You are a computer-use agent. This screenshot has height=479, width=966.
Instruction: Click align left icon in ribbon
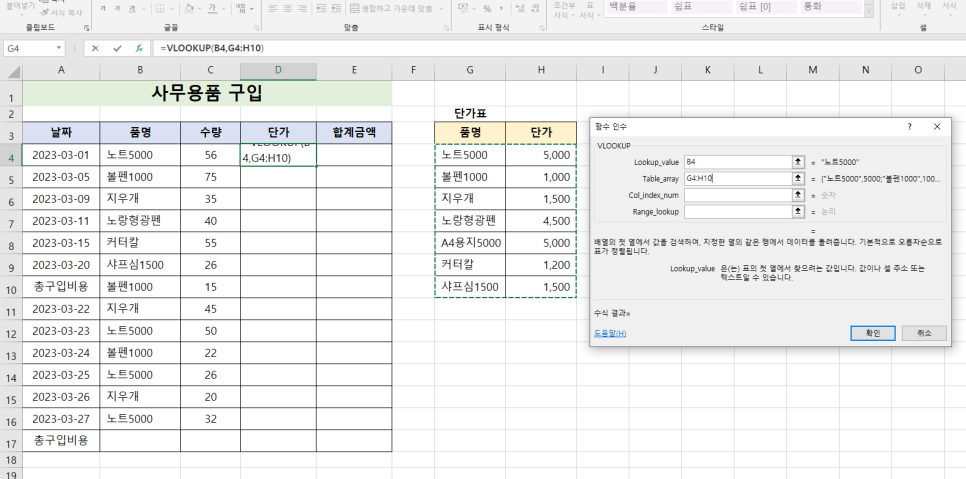[x=272, y=9]
